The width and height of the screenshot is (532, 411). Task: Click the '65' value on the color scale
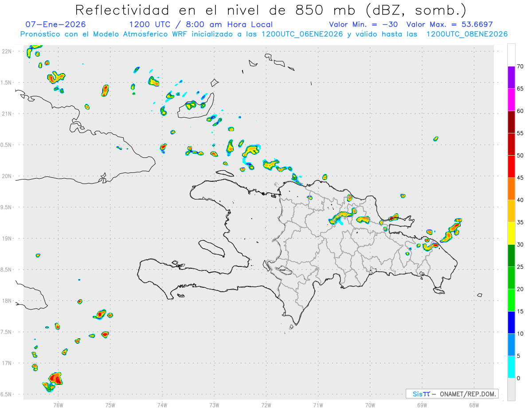coord(520,89)
